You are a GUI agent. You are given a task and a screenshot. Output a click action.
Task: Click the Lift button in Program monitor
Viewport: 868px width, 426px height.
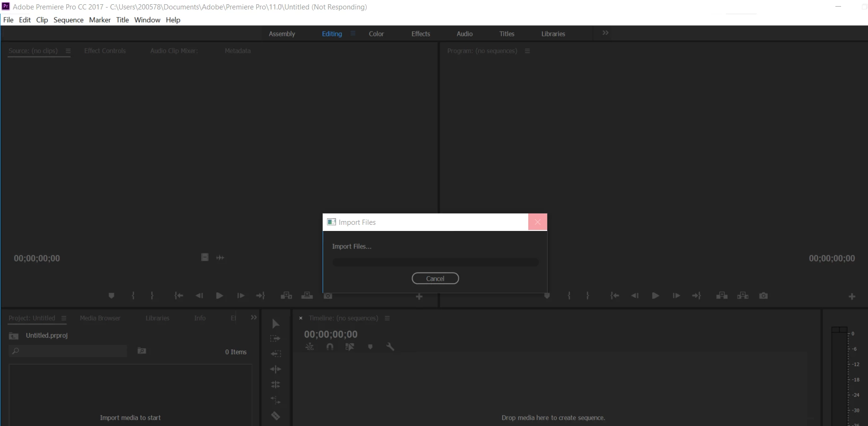[x=722, y=296]
